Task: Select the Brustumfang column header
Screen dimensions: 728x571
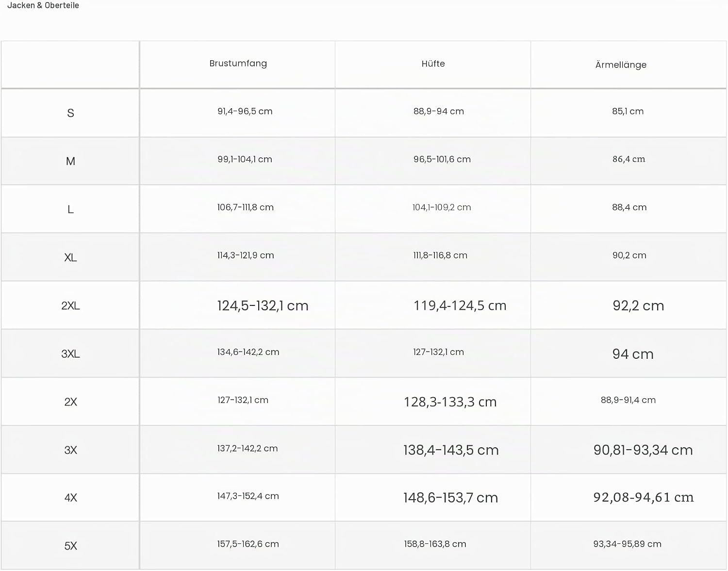Action: pos(238,64)
